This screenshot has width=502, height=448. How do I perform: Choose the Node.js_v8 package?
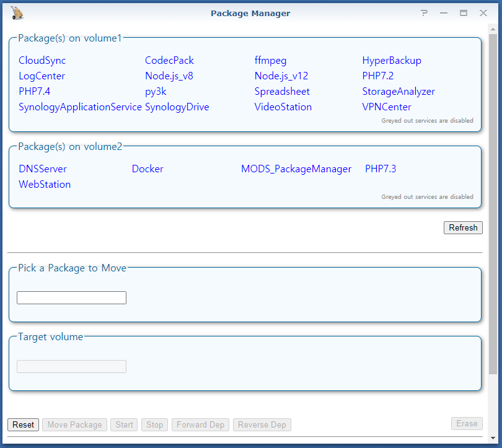169,76
